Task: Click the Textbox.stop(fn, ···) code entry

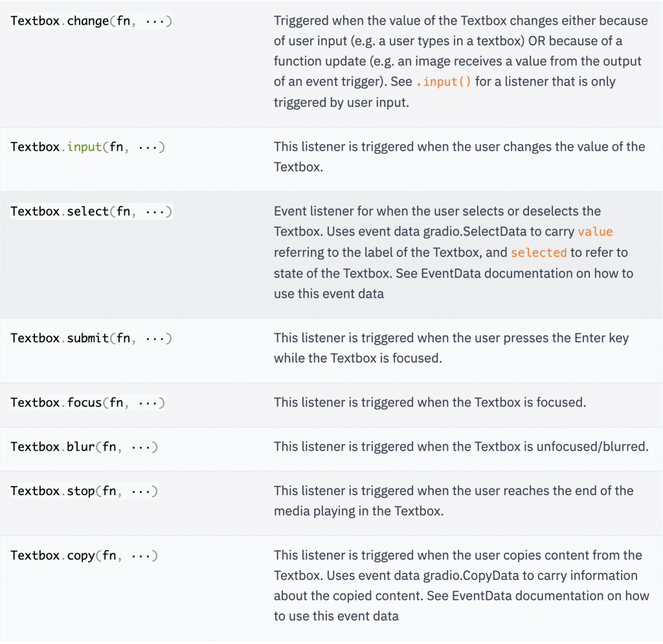Action: point(84,491)
